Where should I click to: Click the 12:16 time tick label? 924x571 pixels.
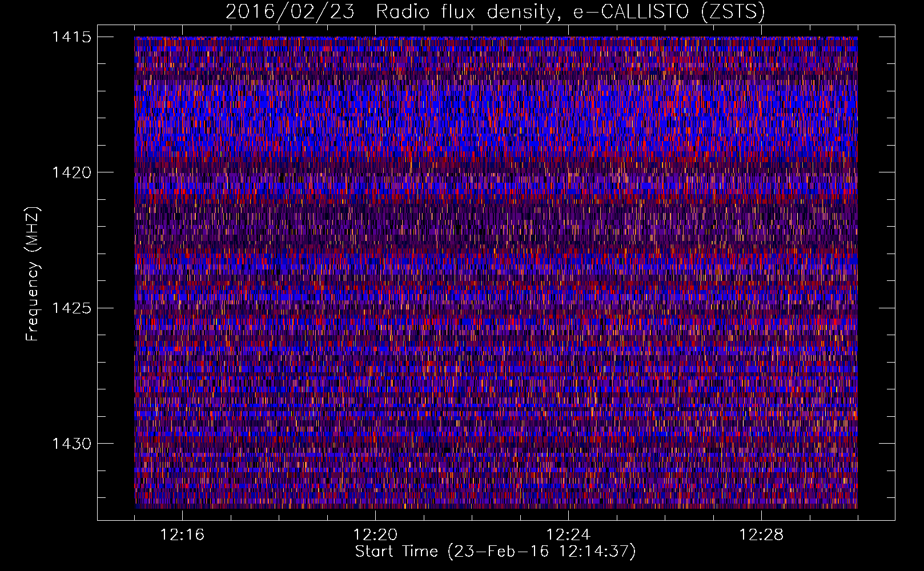(182, 535)
